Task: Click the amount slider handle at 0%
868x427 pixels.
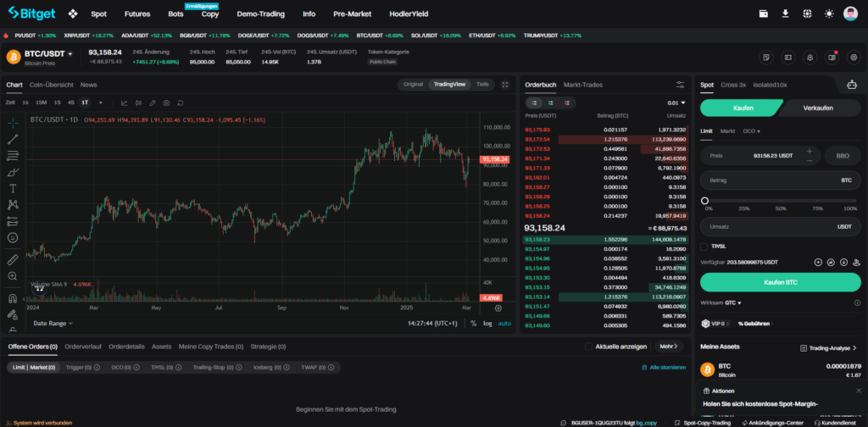Action: [x=704, y=201]
